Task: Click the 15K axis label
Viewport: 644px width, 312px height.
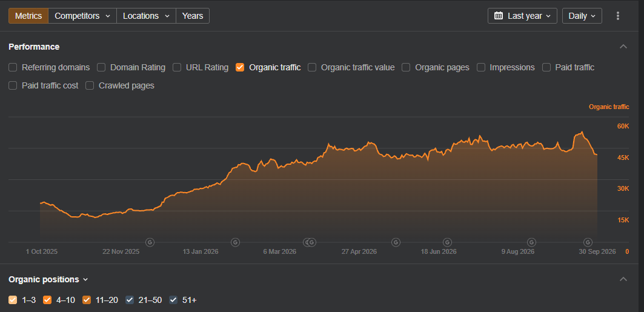Action: (x=623, y=220)
